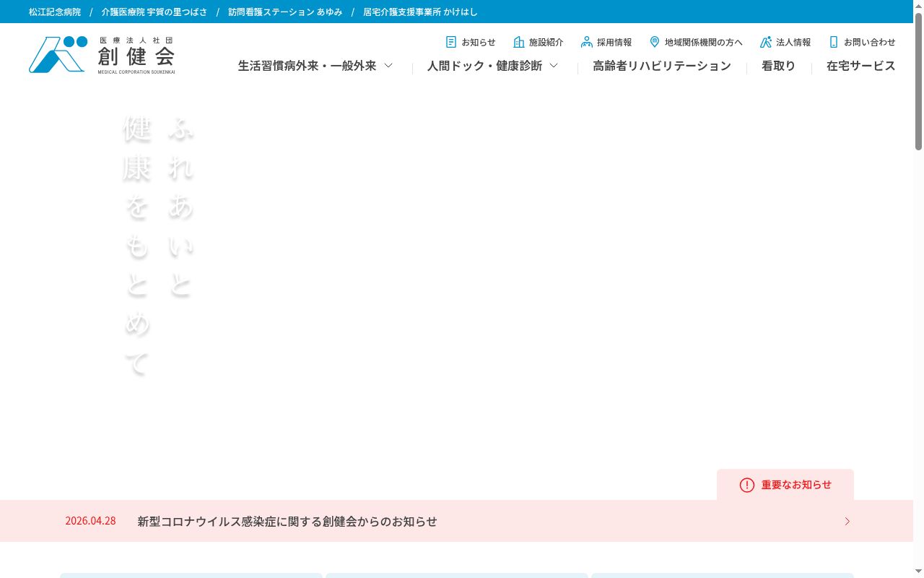Open the お知らせ document icon

(x=451, y=42)
